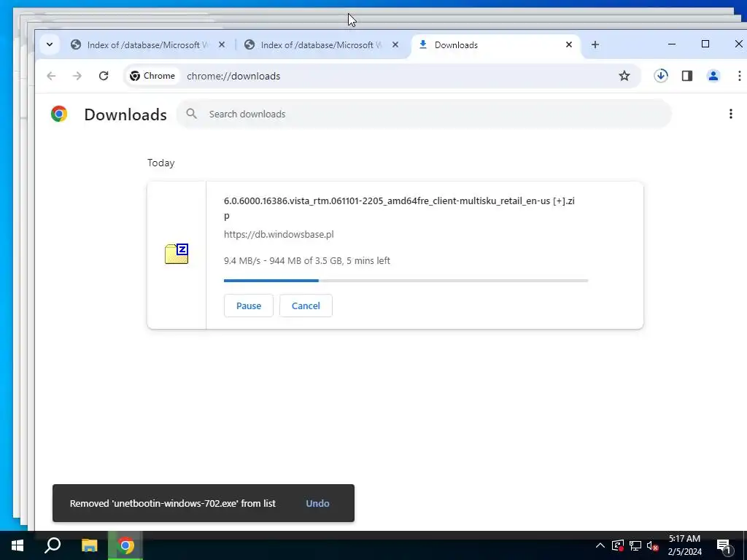The height and width of the screenshot is (560, 747).
Task: Reload the downloads page
Action: (104, 76)
